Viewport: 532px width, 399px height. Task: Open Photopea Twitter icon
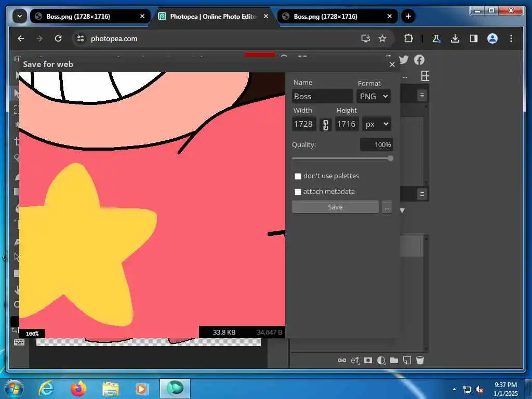coord(403,60)
